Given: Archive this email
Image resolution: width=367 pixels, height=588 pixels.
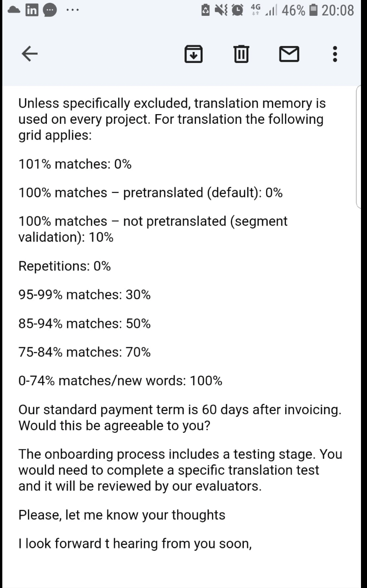Looking at the screenshot, I should click(x=194, y=54).
